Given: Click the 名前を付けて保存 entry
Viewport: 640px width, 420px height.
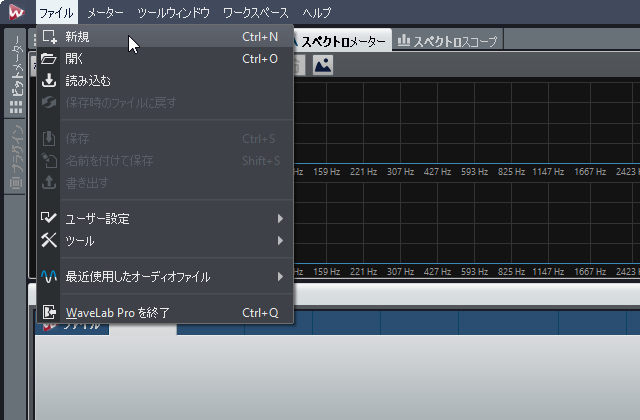Looking at the screenshot, I should (x=165, y=161).
